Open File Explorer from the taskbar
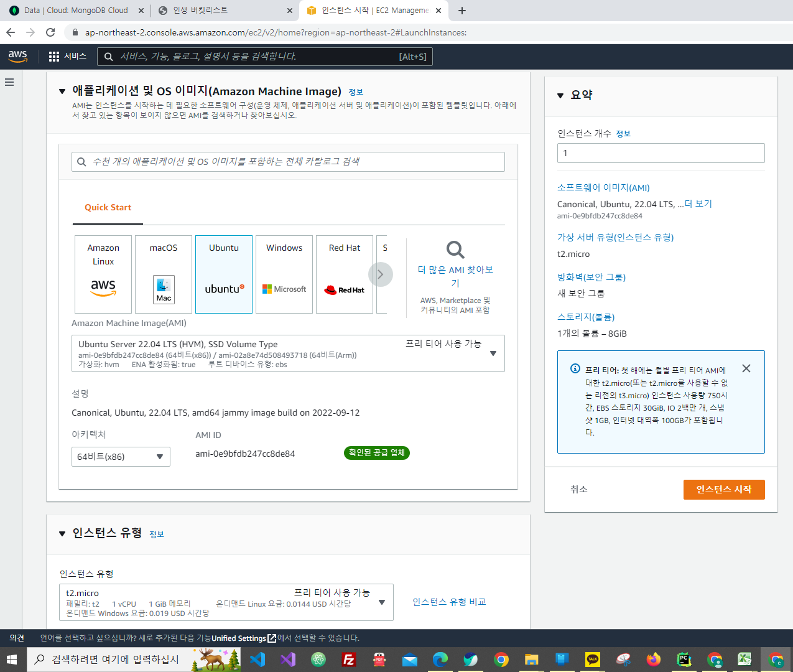Image resolution: width=793 pixels, height=672 pixels. coord(531,660)
